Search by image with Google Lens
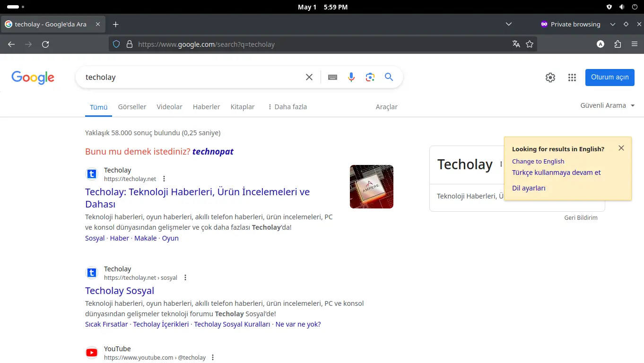Viewport: 644px width, 363px height. tap(370, 77)
